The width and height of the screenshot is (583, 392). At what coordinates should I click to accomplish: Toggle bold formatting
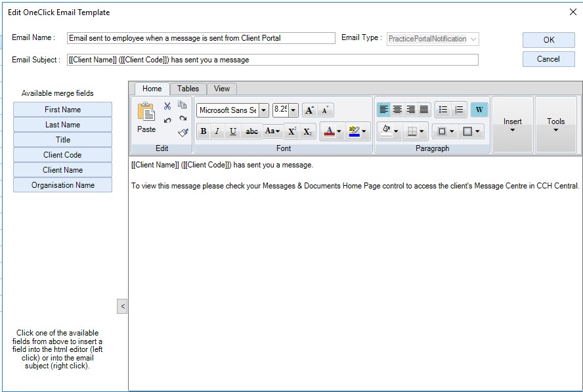coord(204,131)
